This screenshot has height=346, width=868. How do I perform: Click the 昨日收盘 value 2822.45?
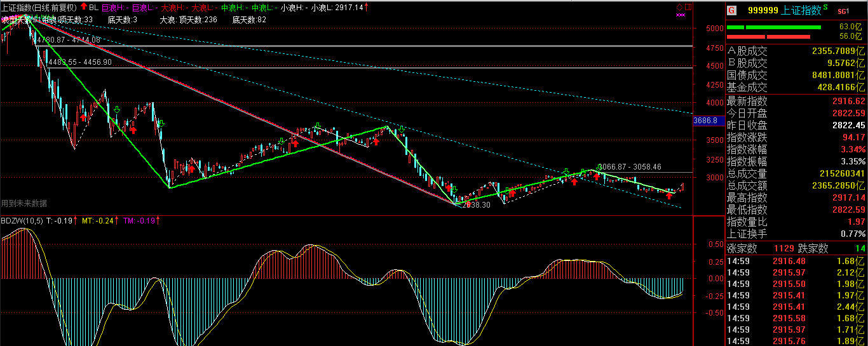pyautogui.click(x=848, y=125)
